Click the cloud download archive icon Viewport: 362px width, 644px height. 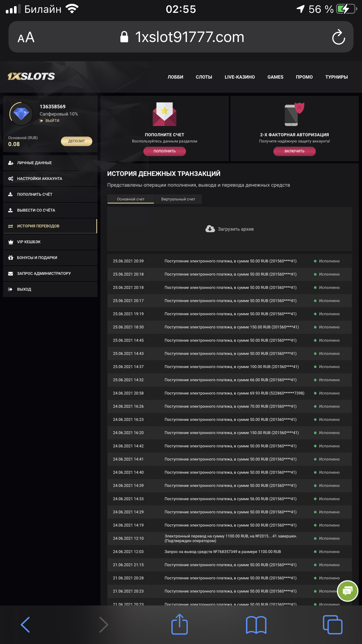click(210, 229)
